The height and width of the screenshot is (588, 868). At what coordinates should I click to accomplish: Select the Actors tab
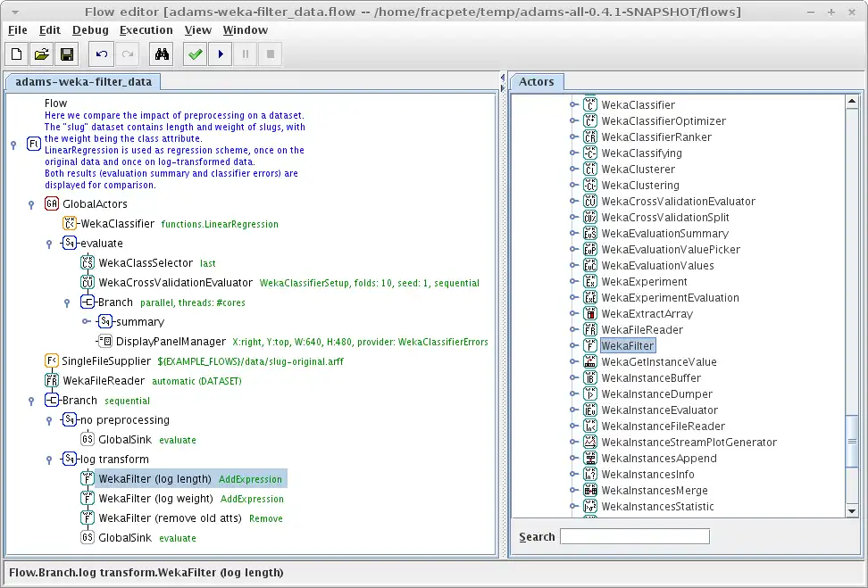(x=537, y=82)
